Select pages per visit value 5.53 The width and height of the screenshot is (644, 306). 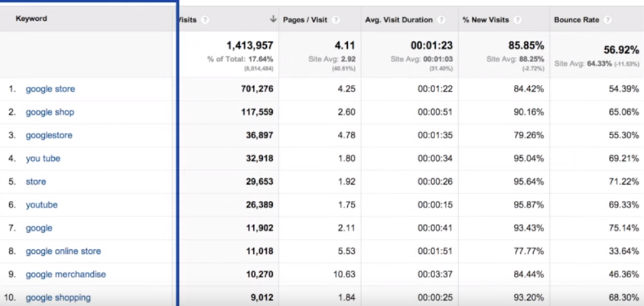[x=346, y=251]
